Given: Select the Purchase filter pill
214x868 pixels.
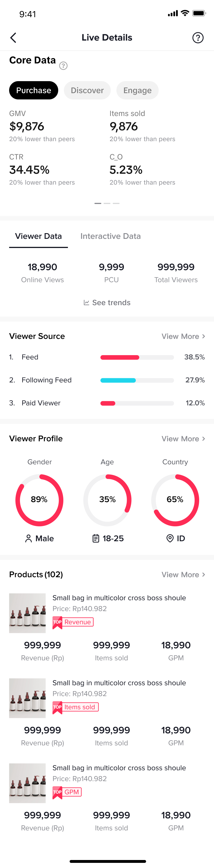Looking at the screenshot, I should 34,90.
